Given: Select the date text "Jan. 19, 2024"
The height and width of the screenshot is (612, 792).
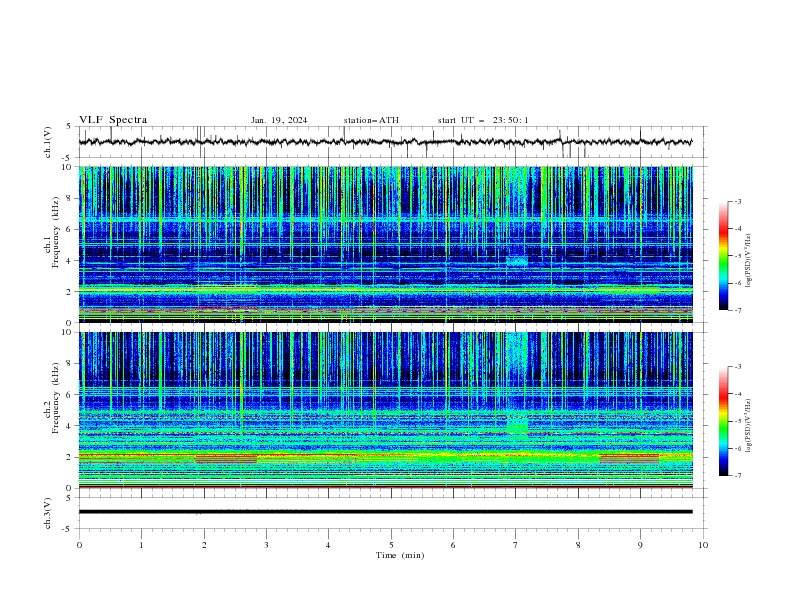Looking at the screenshot, I should [x=279, y=120].
